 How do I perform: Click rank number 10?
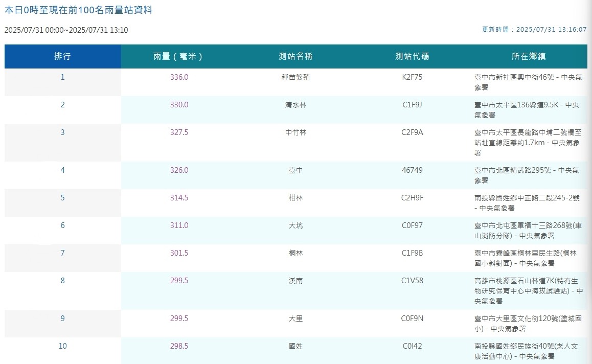[62, 346]
